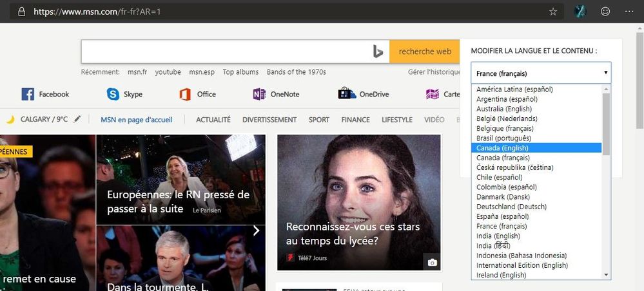Screen dimensions: 644x291
Task: Open the OneDrive shortcut icon
Action: (x=347, y=93)
